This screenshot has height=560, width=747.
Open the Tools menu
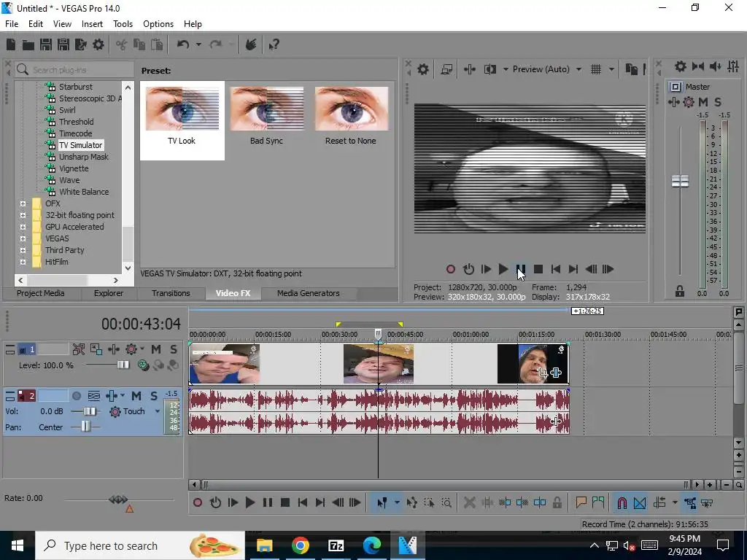tap(123, 24)
